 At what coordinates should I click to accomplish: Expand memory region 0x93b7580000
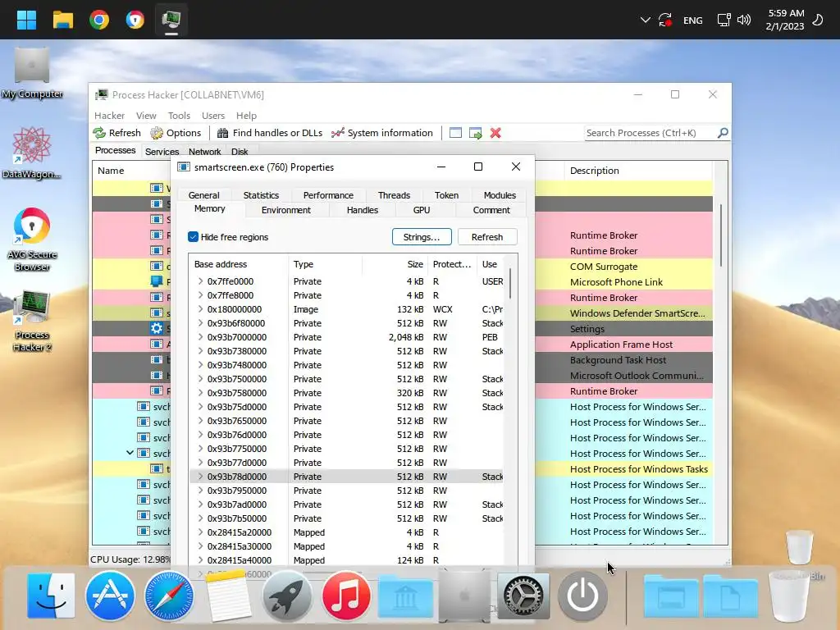(200, 393)
